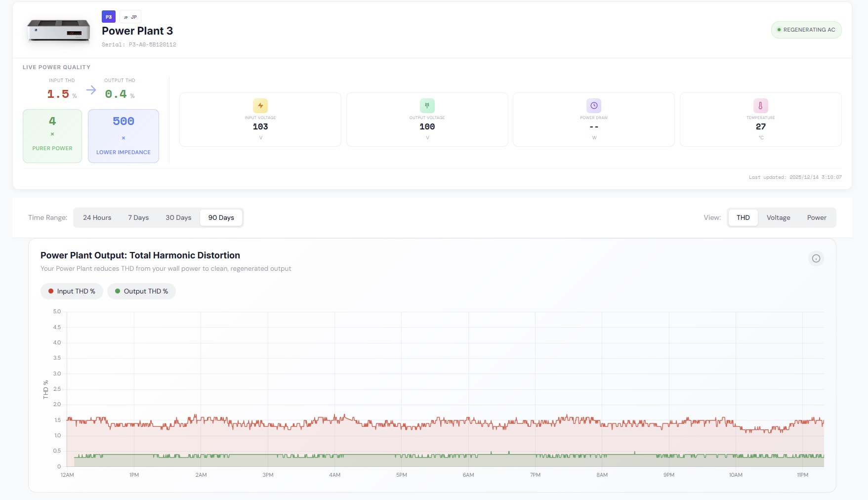Select the 24 Hours time range
The image size is (868, 500).
coord(97,218)
